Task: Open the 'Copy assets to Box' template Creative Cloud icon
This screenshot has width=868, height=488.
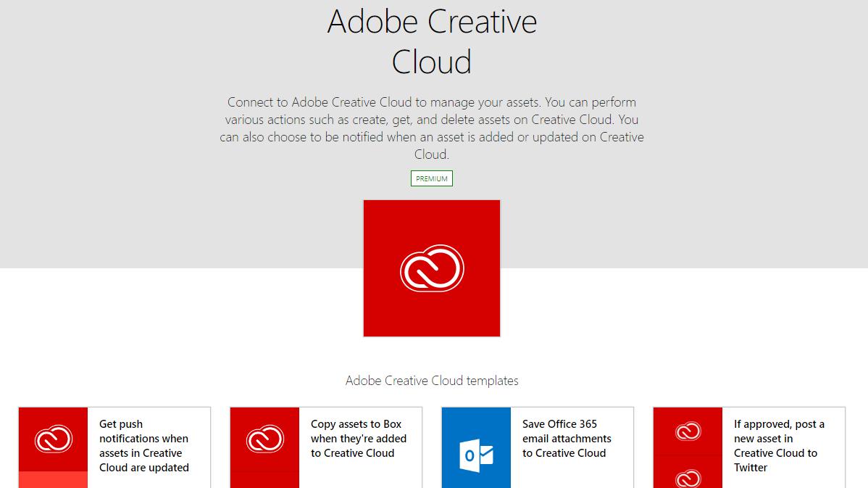Action: pyautogui.click(x=264, y=439)
